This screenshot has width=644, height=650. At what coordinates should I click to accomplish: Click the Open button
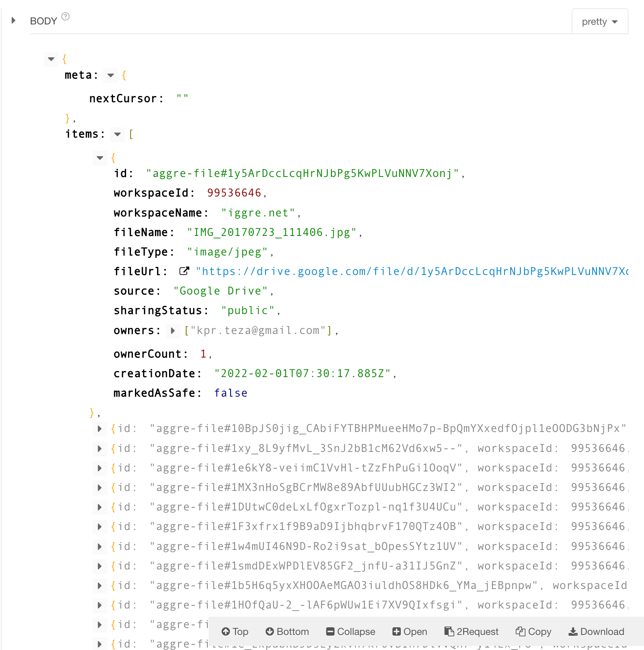click(410, 632)
